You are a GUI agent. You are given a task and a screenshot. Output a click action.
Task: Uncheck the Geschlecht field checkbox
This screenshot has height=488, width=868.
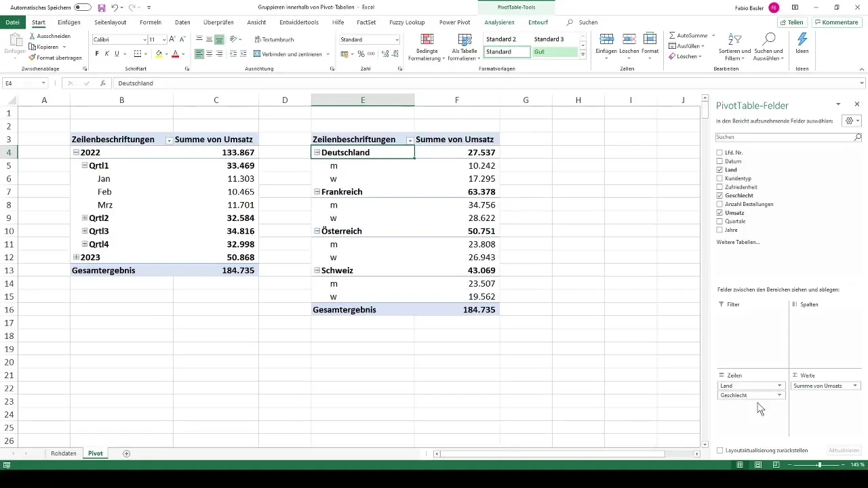(x=719, y=195)
